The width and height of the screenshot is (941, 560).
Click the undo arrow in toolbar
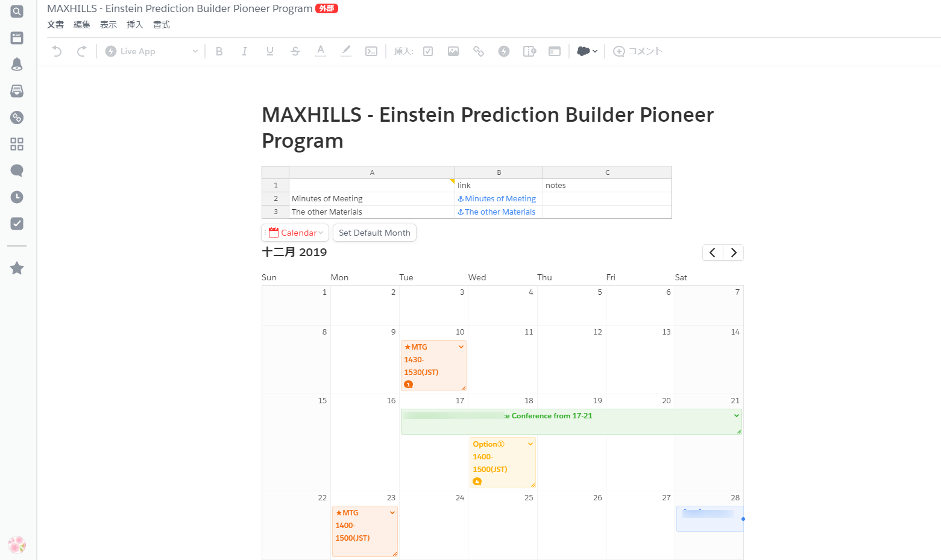click(x=57, y=51)
